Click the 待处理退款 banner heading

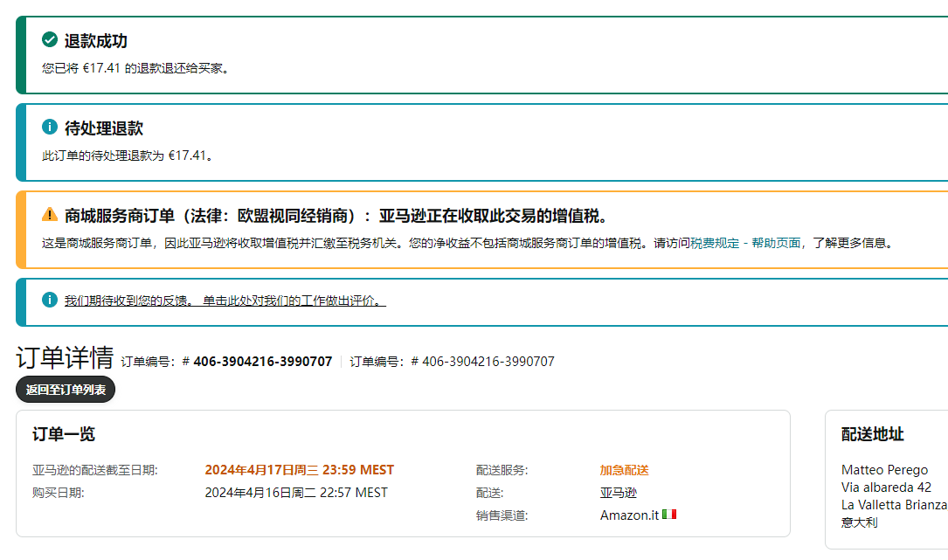click(104, 128)
